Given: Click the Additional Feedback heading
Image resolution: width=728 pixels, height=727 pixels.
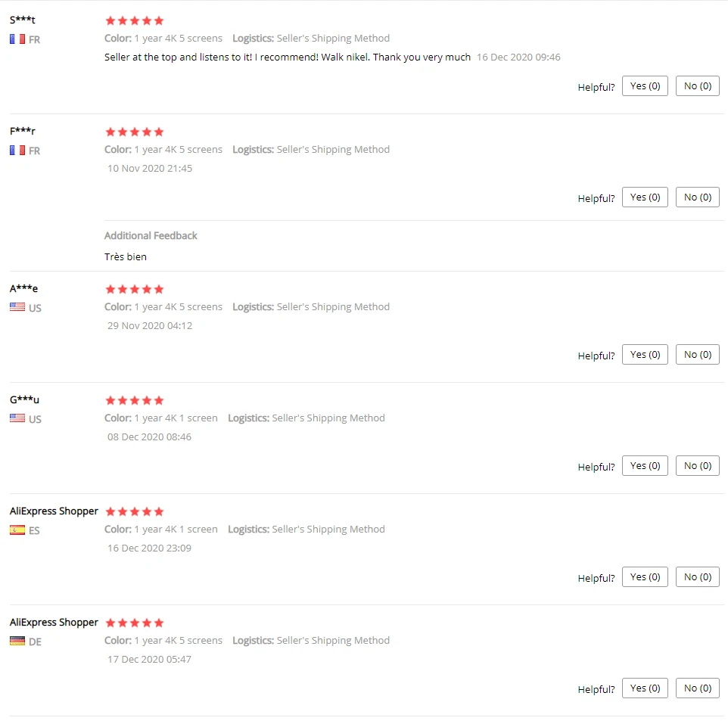Looking at the screenshot, I should click(151, 235).
